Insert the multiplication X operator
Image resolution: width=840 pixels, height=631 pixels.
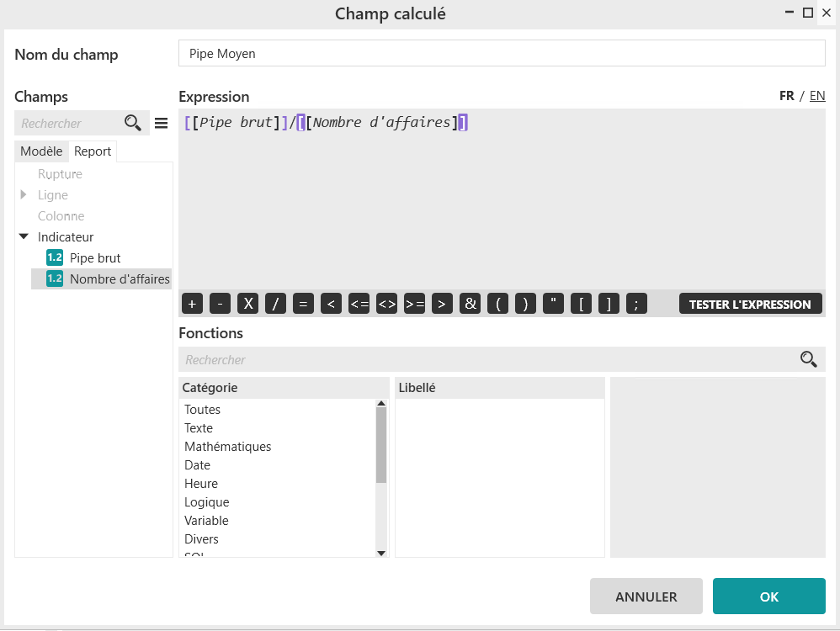coord(247,305)
